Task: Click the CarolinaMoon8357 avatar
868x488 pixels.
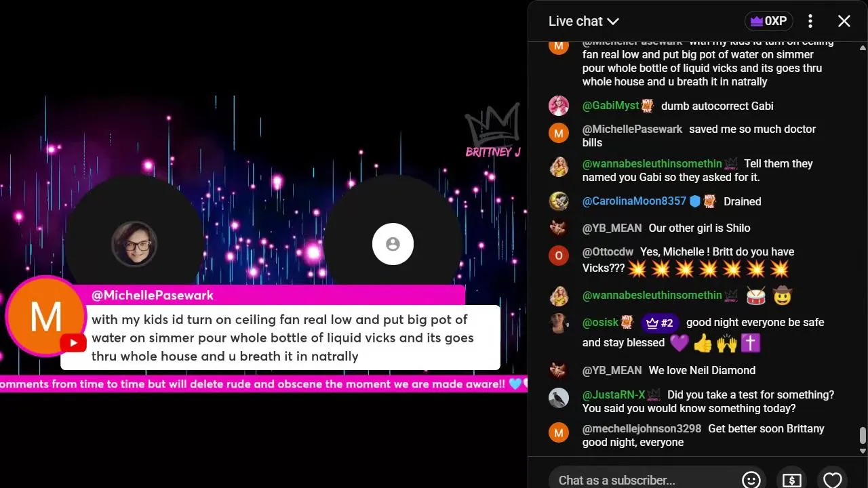Action: 559,201
